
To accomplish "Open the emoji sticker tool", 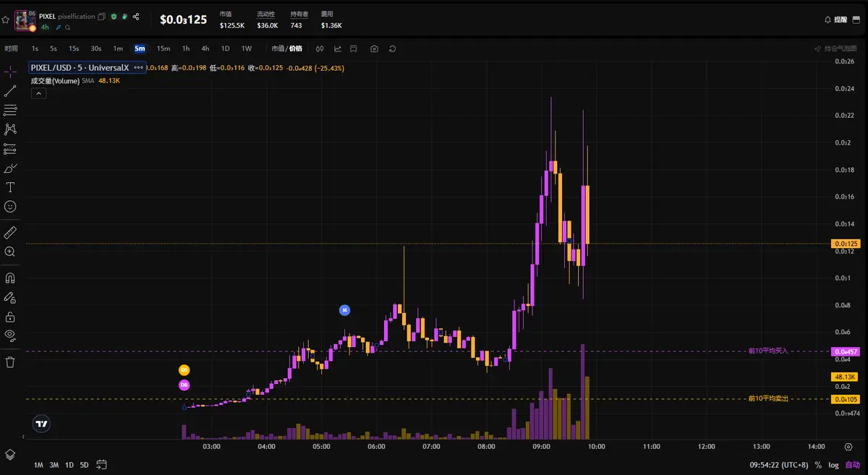I will (10, 207).
